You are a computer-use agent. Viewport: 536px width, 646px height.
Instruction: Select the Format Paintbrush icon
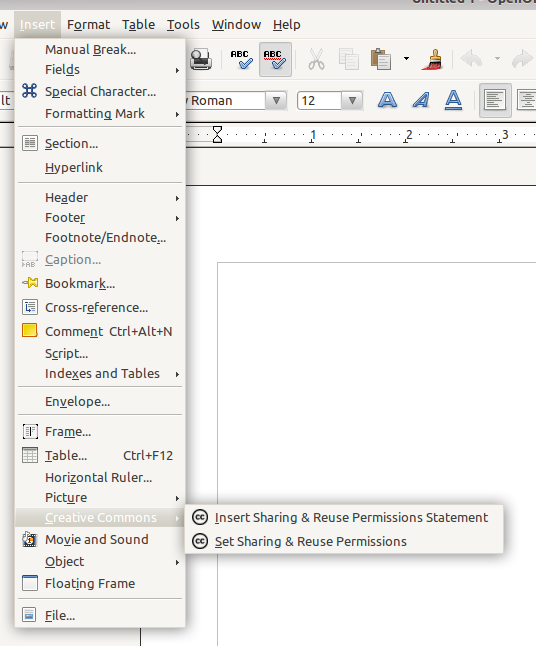click(433, 59)
